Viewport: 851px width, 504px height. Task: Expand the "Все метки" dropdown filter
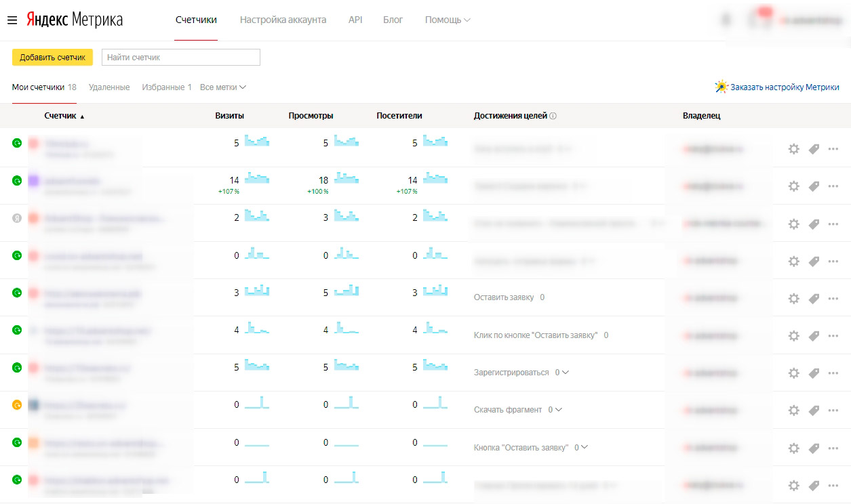(223, 87)
